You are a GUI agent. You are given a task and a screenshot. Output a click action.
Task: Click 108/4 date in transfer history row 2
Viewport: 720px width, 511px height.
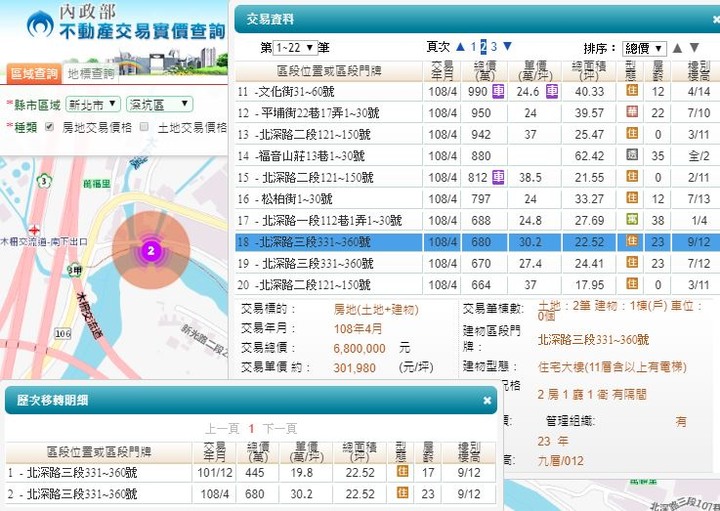(x=214, y=494)
